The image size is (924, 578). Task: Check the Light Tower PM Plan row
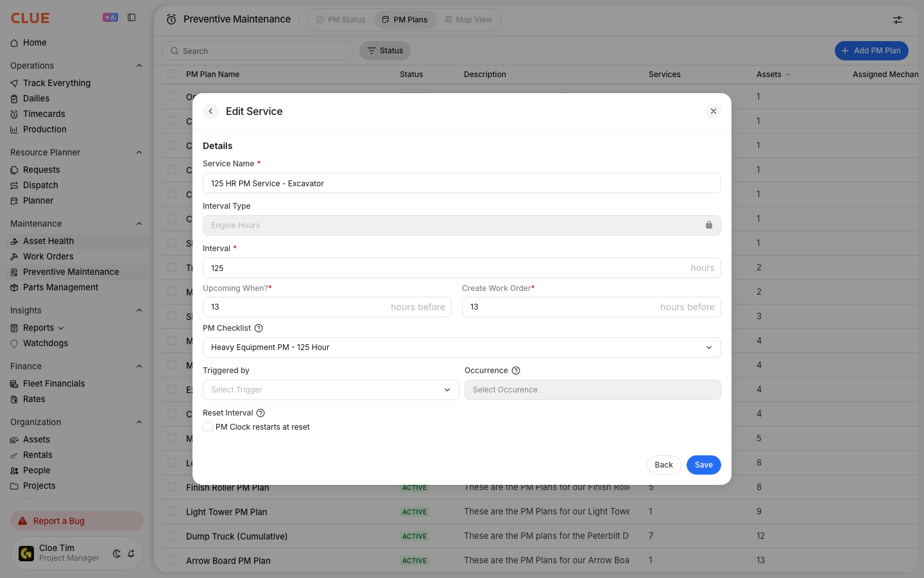172,511
